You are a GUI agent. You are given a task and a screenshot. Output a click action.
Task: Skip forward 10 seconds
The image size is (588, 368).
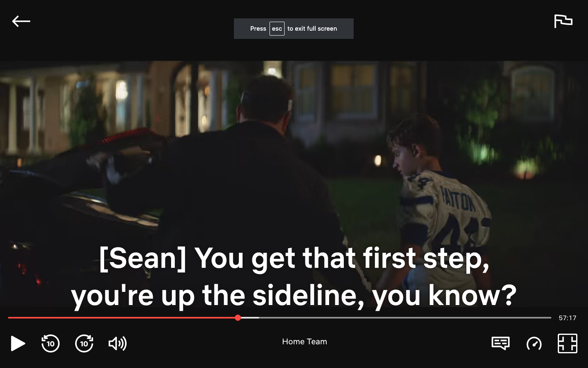point(84,343)
